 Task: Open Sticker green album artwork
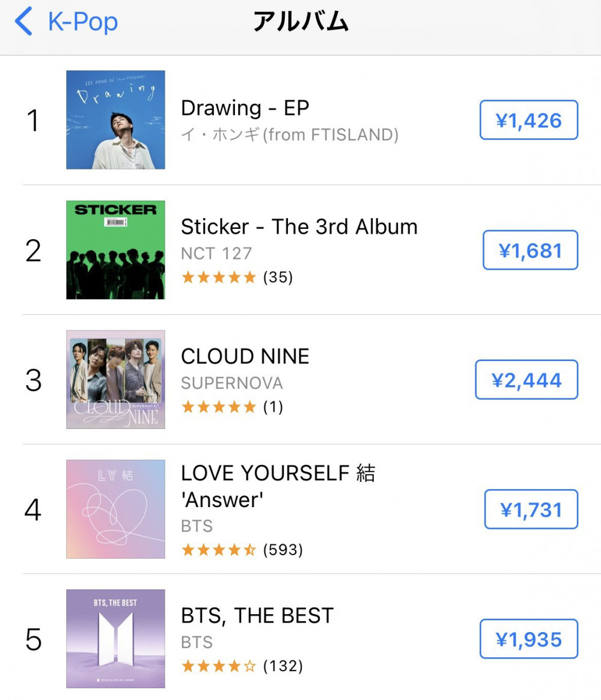pos(115,249)
